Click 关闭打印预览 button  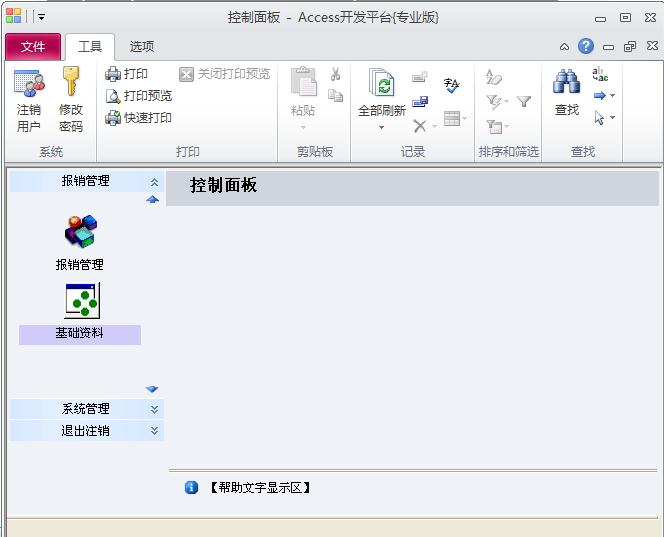pos(224,74)
